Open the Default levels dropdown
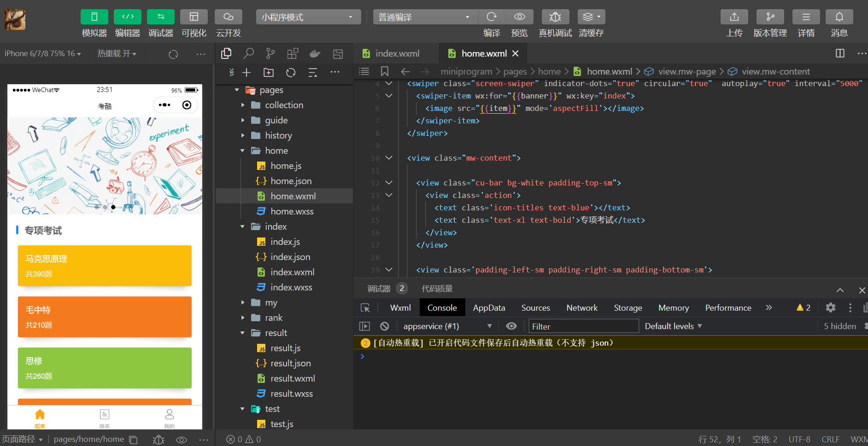868x446 pixels. tap(673, 326)
